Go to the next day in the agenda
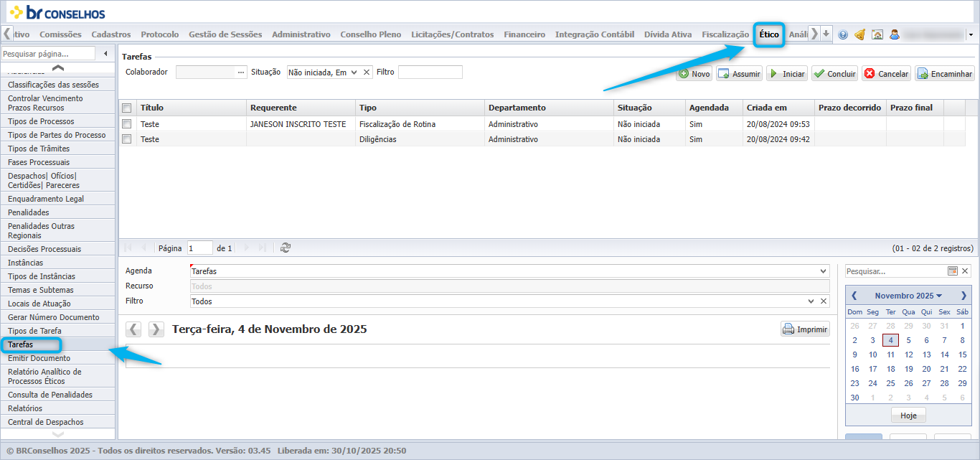Viewport: 980px width, 460px height. coord(156,329)
